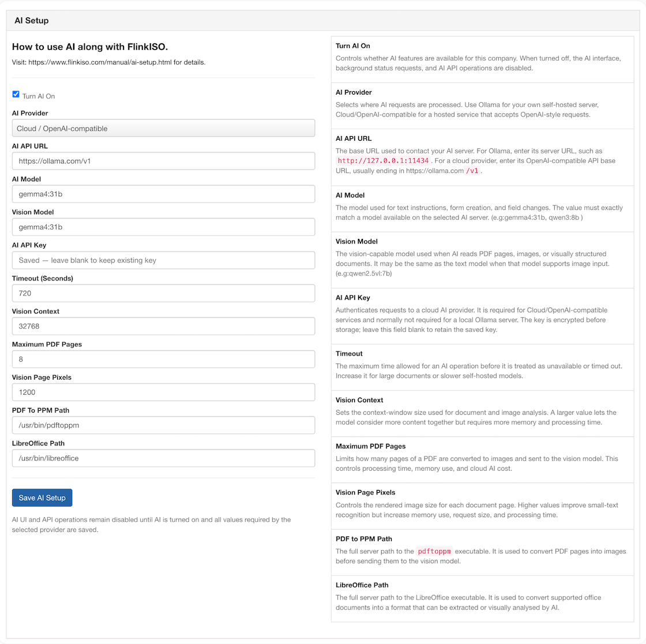Click the /v1 code snippet in help
646x644 pixels.
pos(472,171)
